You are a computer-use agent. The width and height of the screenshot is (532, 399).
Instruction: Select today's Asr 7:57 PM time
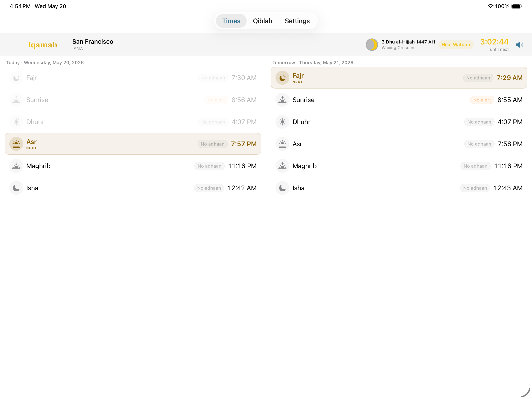(x=244, y=144)
